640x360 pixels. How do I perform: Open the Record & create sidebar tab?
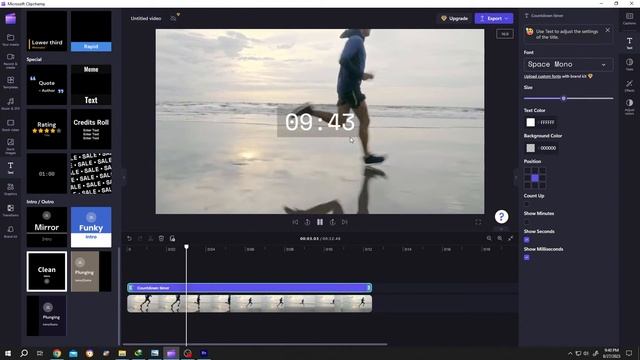pyautogui.click(x=11, y=61)
